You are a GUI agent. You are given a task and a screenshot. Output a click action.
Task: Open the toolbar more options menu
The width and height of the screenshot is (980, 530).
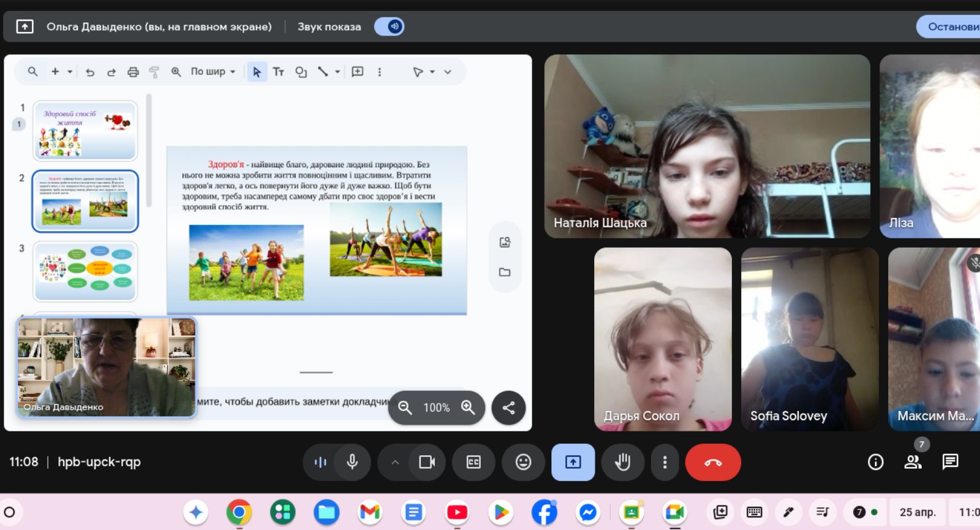coord(380,72)
